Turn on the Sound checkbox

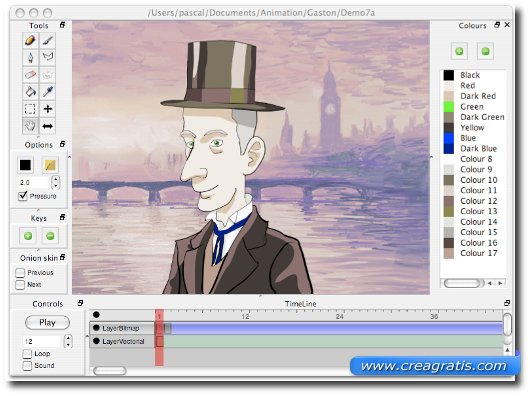tap(27, 366)
